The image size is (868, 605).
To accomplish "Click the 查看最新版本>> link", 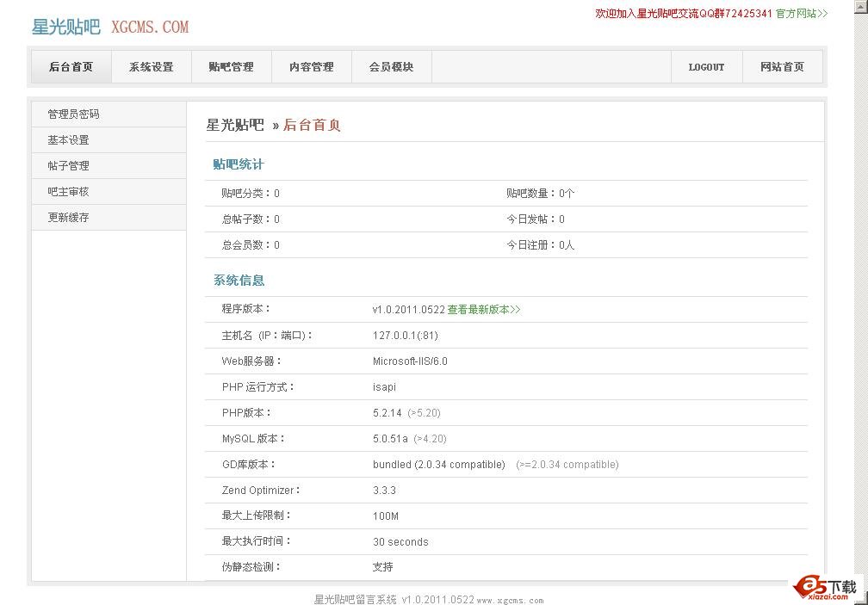I will (484, 310).
